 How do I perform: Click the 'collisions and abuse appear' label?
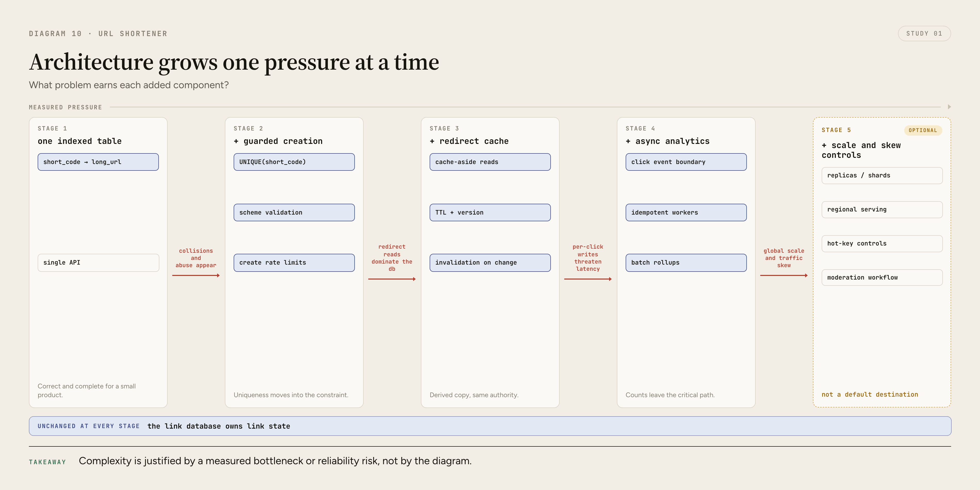pyautogui.click(x=196, y=258)
